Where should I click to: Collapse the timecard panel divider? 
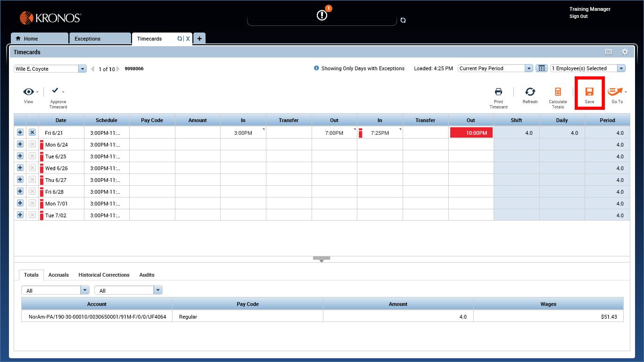click(x=322, y=259)
